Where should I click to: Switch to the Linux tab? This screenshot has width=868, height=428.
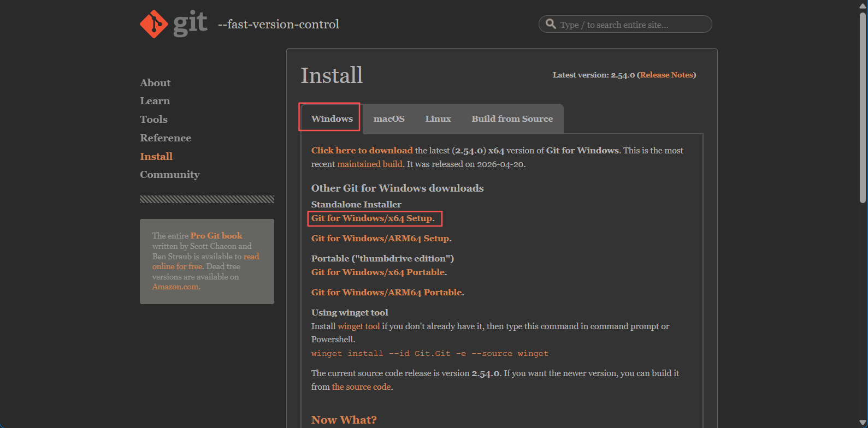(x=438, y=118)
